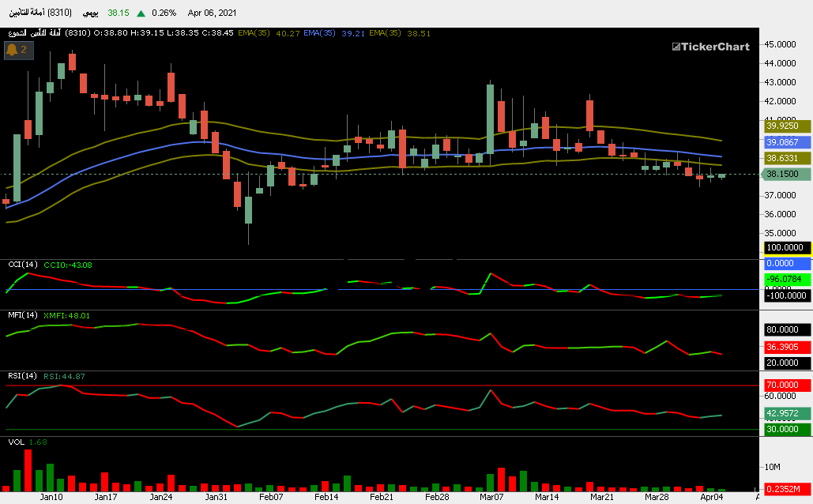The width and height of the screenshot is (813, 504).
Task: Click the green price-up arrow in header
Action: [141, 13]
